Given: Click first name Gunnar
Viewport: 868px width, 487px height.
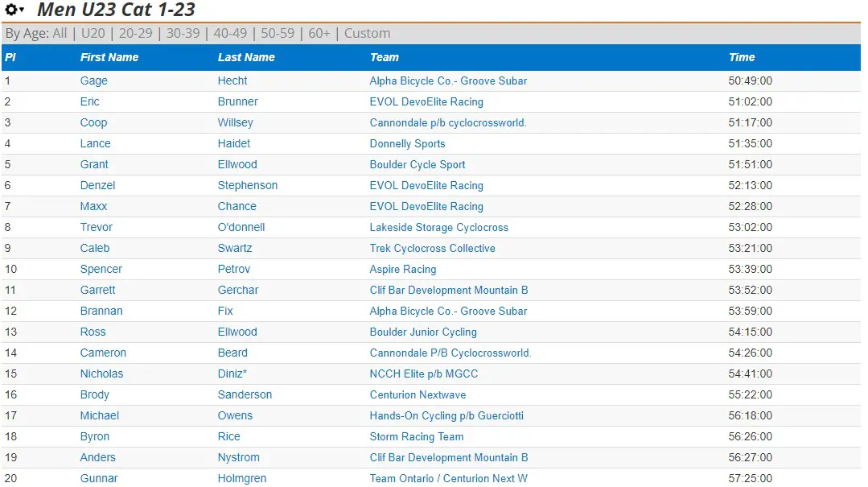Looking at the screenshot, I should point(99,479).
